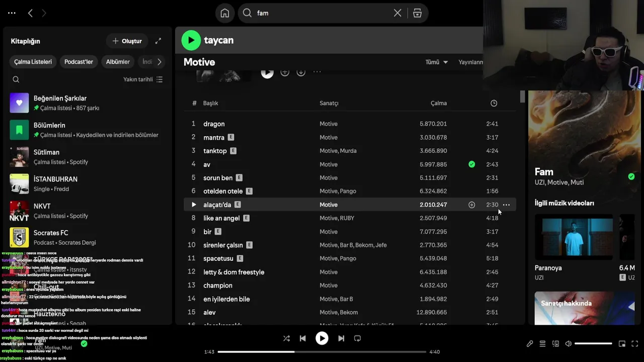Open the Home page icon

point(225,13)
